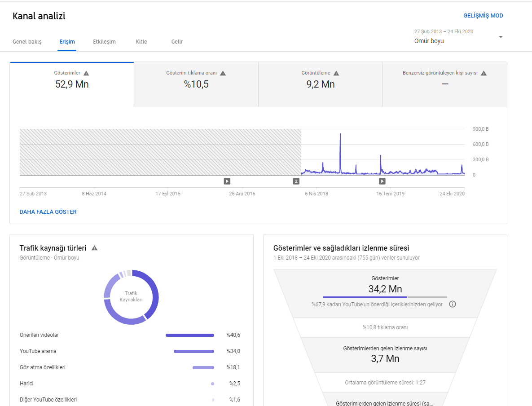
Task: Open info icon under the 34,2 Mn Gösterimler figure
Action: 452,304
